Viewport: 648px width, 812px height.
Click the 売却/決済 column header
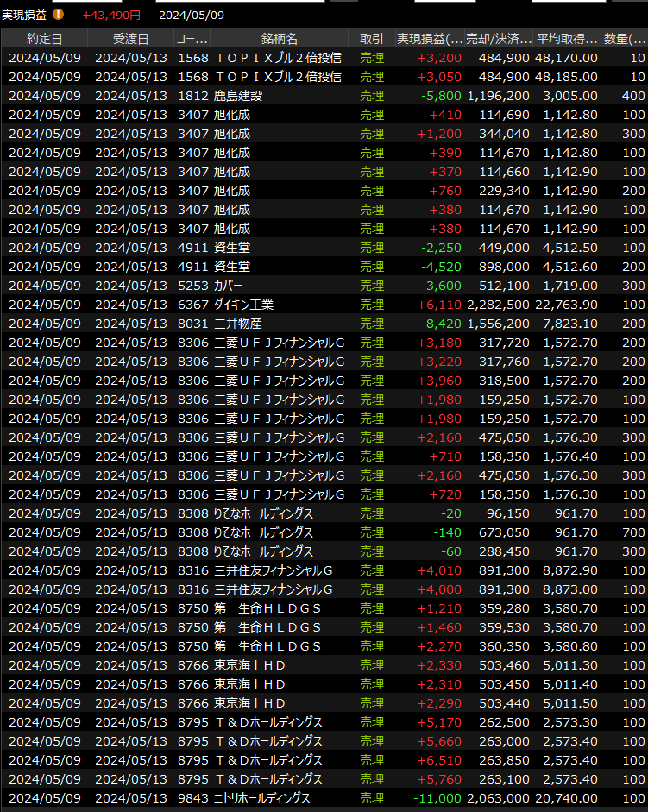coord(498,39)
